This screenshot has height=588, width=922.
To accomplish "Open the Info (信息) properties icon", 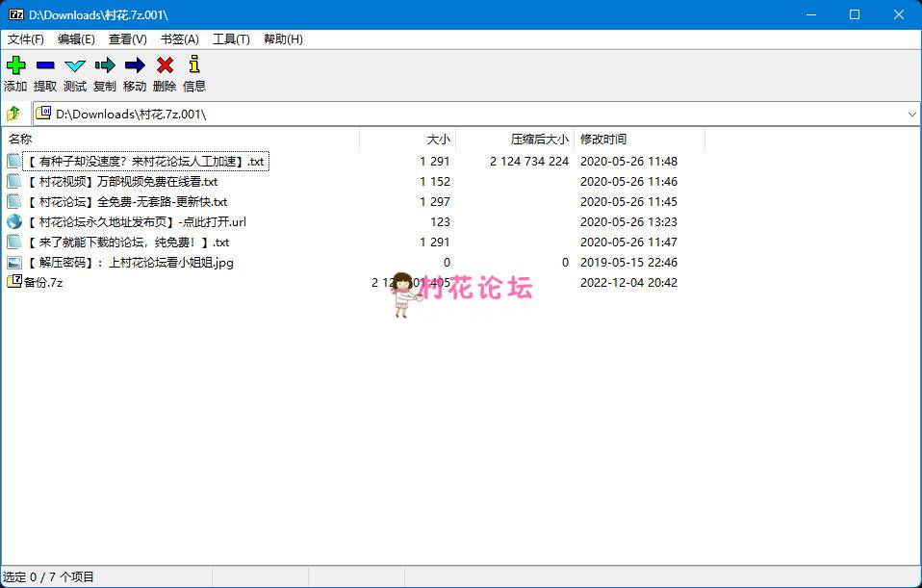I will tap(194, 65).
